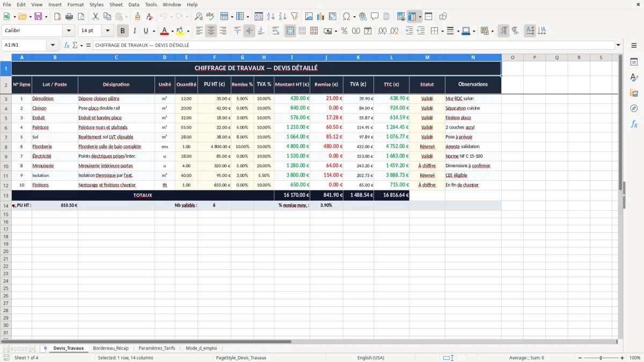Screen dimensions: 644x362
Task: Click the Clear Direct Formatting icon
Action: [149, 17]
